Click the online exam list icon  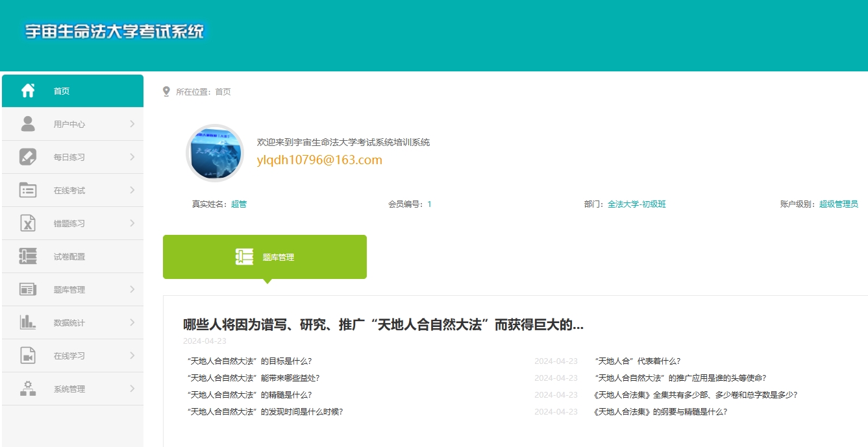coord(28,190)
